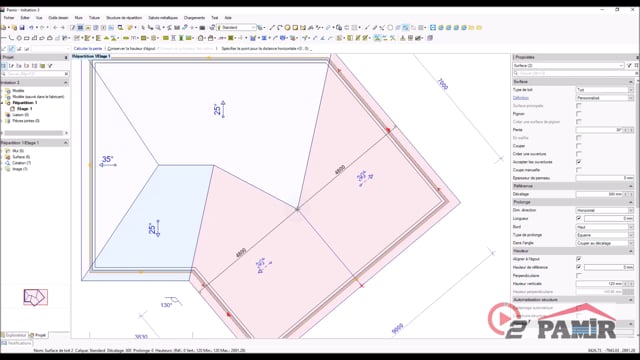Select the rectangle shape tool on second toolbar row
Viewport: 640px width, 360px height.
(27, 38)
